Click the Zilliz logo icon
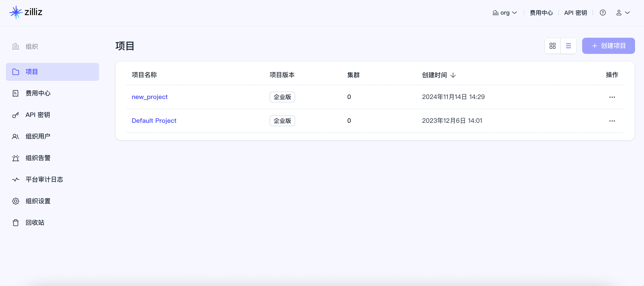 16,12
